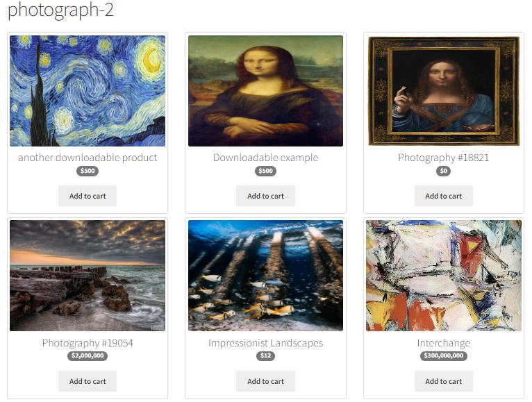Open 'Impressionist Landscapes' title link

tap(265, 342)
